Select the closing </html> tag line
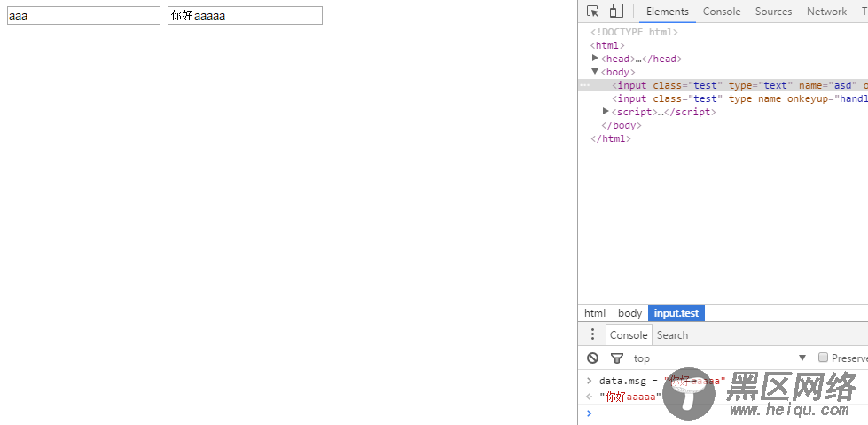868x425 pixels. tap(611, 138)
